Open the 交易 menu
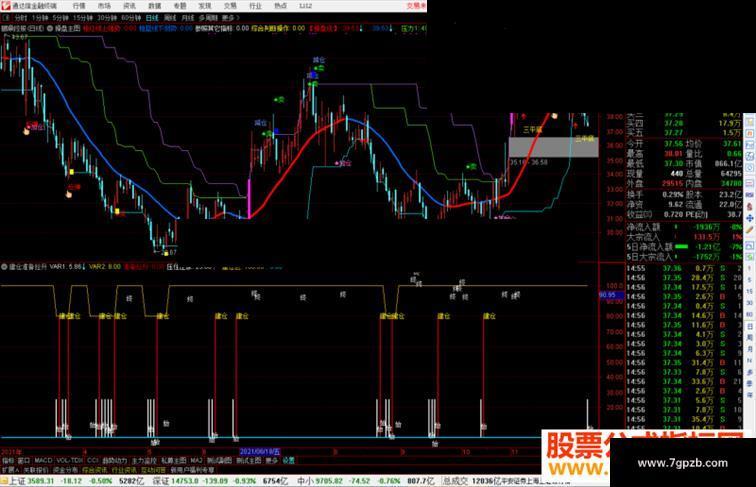The width and height of the screenshot is (756, 487). click(x=230, y=6)
